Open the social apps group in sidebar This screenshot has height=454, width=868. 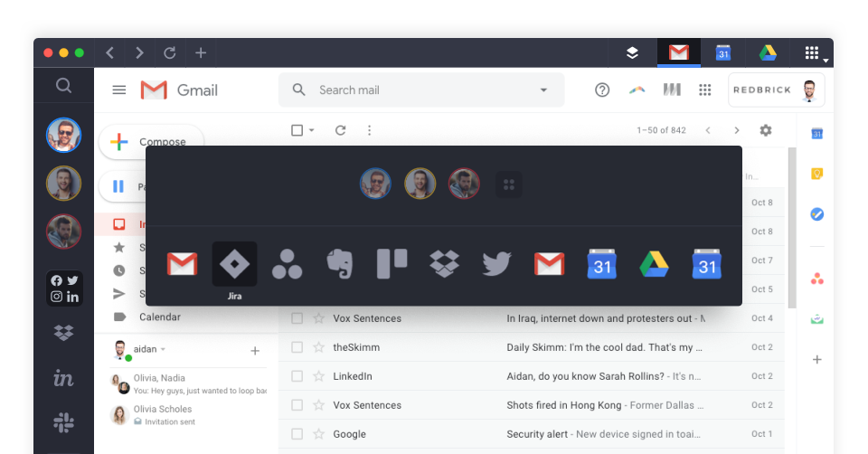(x=64, y=288)
